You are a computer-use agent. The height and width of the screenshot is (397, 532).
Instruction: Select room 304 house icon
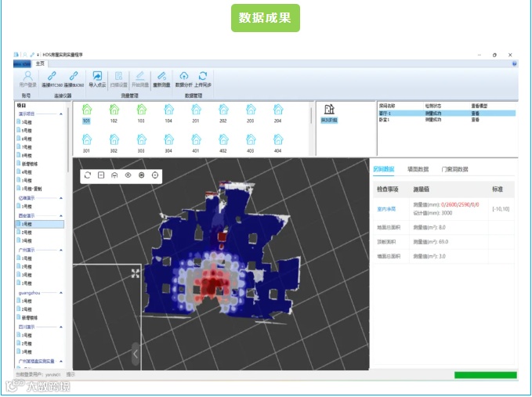tap(168, 139)
